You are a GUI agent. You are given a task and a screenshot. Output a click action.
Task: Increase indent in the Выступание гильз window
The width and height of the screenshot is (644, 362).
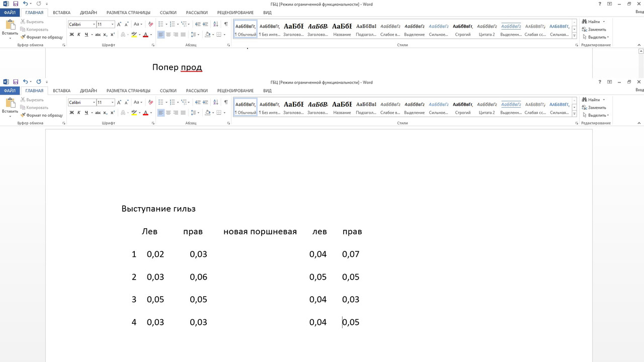205,102
